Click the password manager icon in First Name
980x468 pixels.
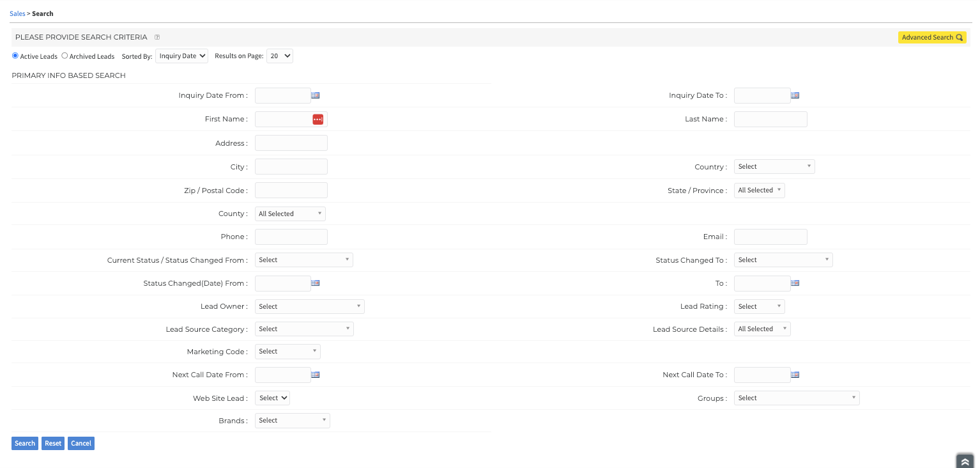pyautogui.click(x=318, y=120)
